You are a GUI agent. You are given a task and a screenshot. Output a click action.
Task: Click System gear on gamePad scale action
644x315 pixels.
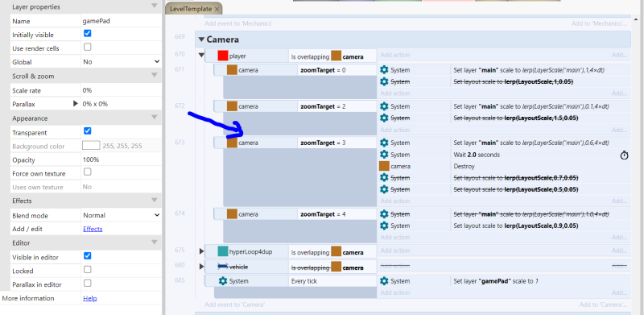[384, 281]
